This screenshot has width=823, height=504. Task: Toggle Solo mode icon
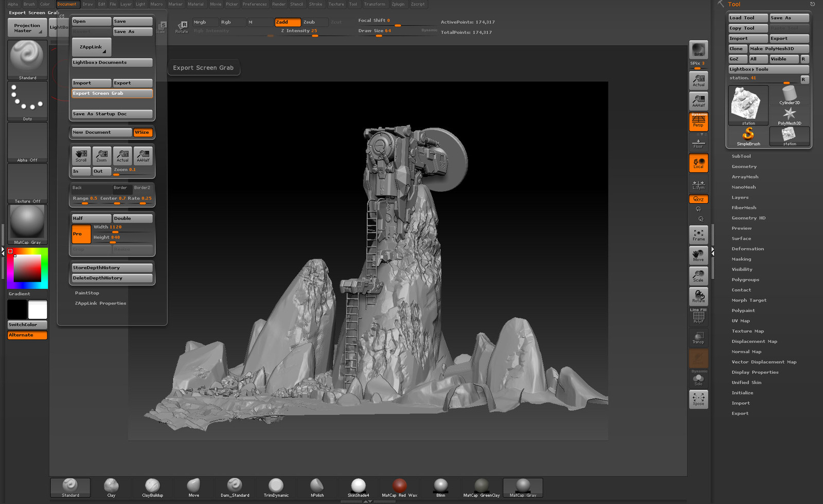point(699,379)
